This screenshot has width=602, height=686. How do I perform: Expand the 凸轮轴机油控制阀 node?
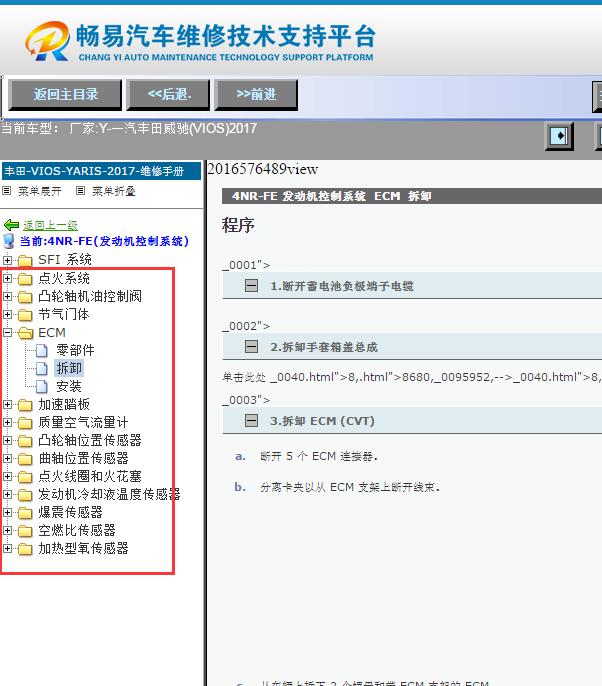7,296
